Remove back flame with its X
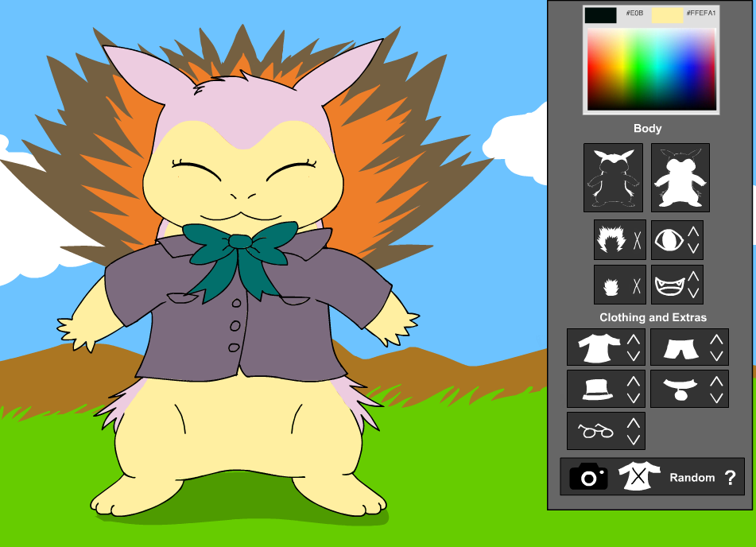The width and height of the screenshot is (756, 547). 637,240
